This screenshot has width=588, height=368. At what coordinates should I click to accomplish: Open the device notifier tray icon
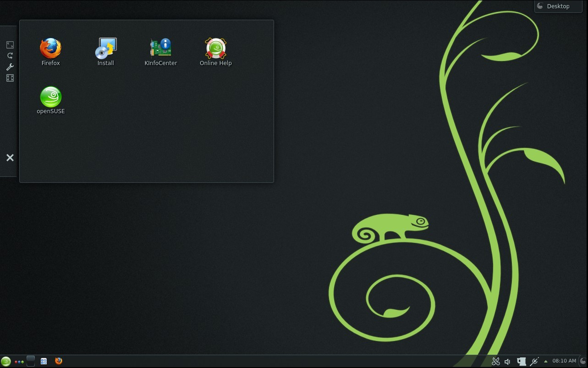click(521, 362)
